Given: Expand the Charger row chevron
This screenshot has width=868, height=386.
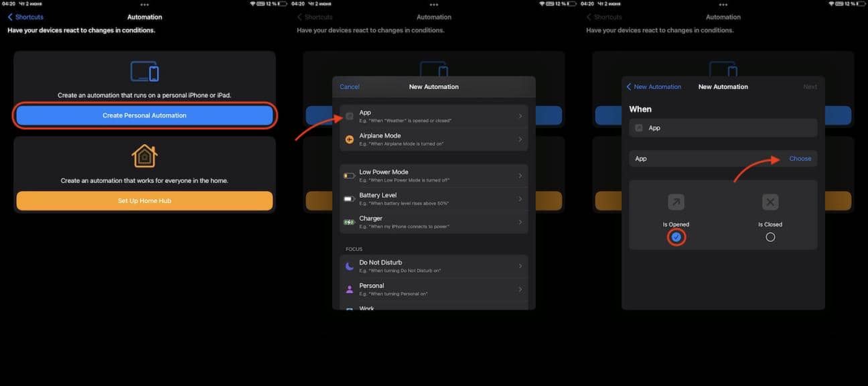Looking at the screenshot, I should (520, 222).
